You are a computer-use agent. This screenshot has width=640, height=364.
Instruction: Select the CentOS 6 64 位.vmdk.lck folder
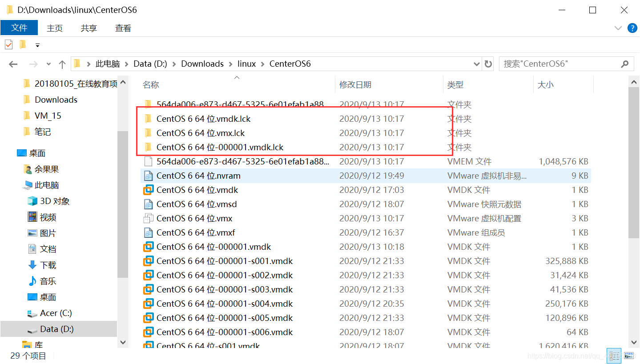tap(204, 119)
